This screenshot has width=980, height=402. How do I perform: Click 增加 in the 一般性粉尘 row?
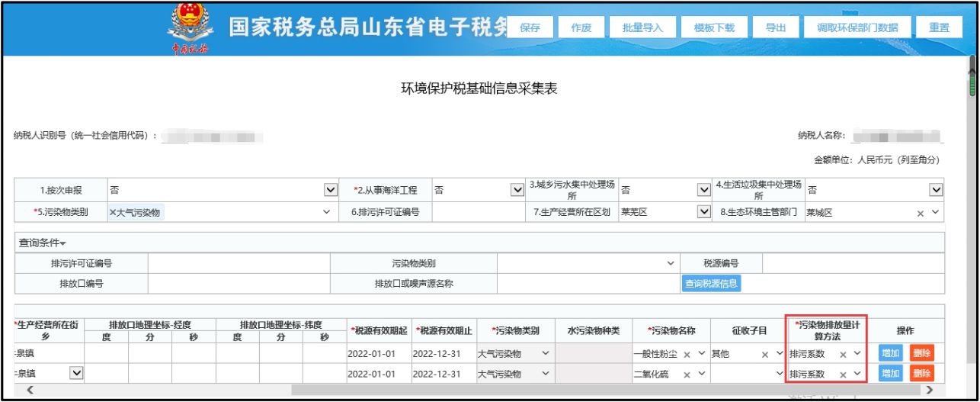click(889, 354)
